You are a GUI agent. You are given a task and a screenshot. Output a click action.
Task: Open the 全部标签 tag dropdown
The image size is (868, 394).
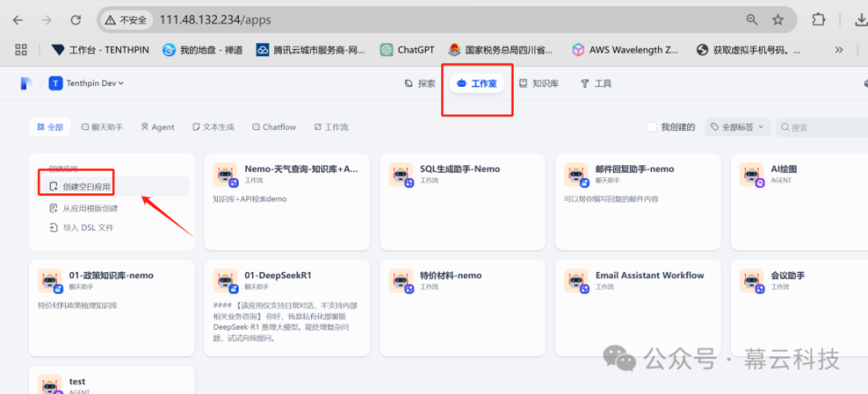738,127
